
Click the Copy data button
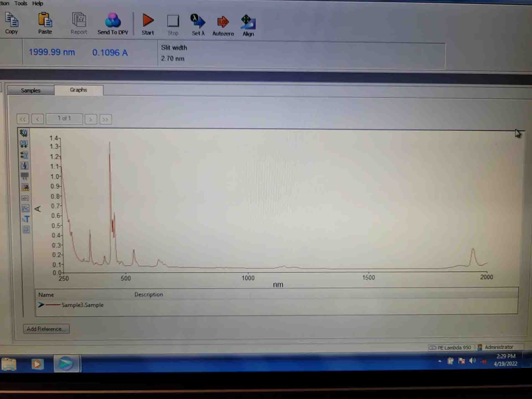pos(11,23)
